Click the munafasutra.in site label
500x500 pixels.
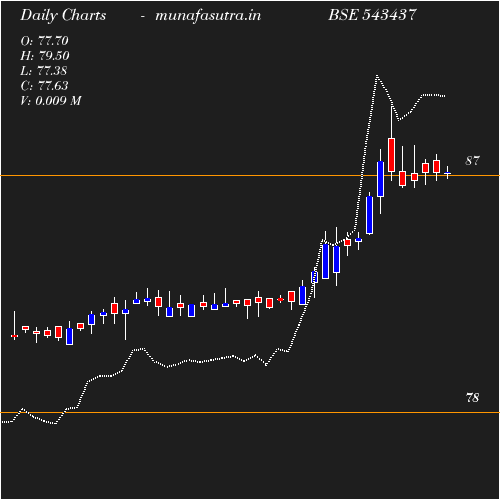(x=208, y=16)
